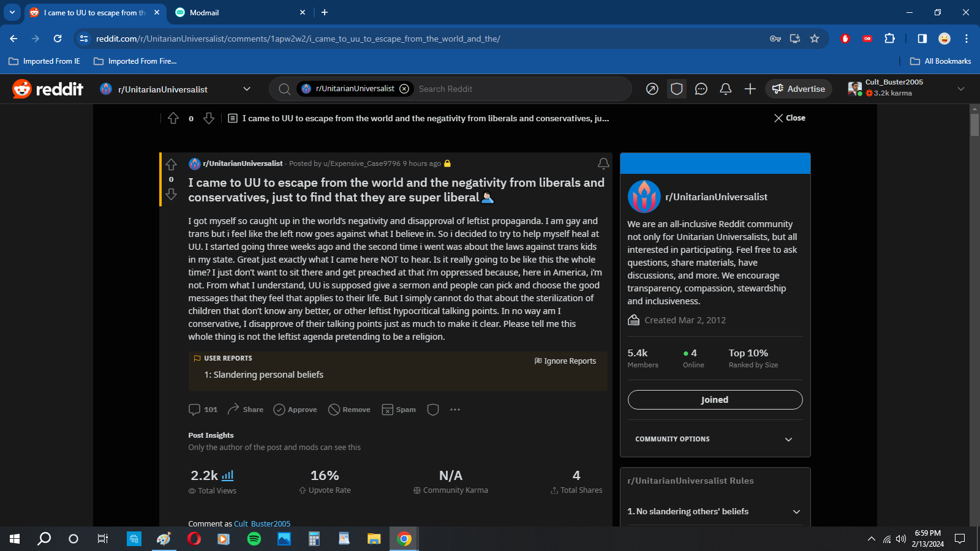Image resolution: width=980 pixels, height=551 pixels.
Task: Downvote the post in the left vote column
Action: (x=171, y=194)
